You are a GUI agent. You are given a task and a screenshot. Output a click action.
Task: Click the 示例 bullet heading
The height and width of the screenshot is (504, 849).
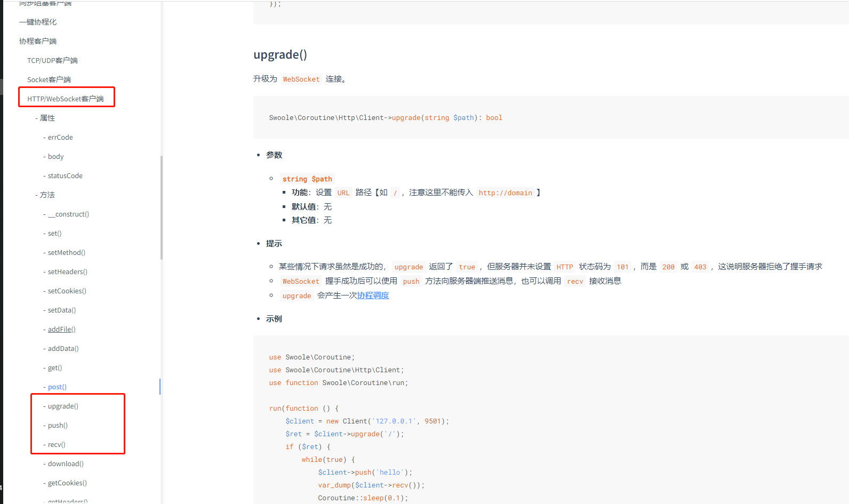pos(274,318)
